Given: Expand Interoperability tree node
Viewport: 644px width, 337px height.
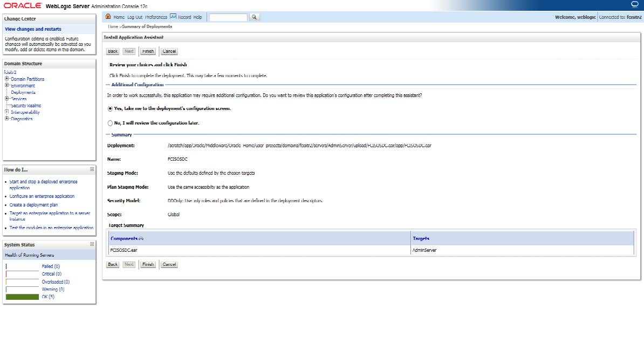Looking at the screenshot, I should (x=6, y=112).
